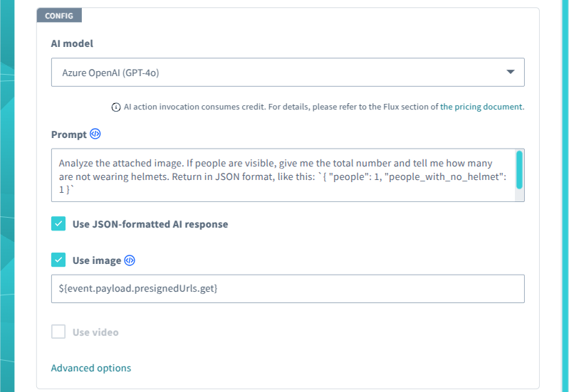
Task: Click inside the Prompt text area
Action: (x=285, y=175)
